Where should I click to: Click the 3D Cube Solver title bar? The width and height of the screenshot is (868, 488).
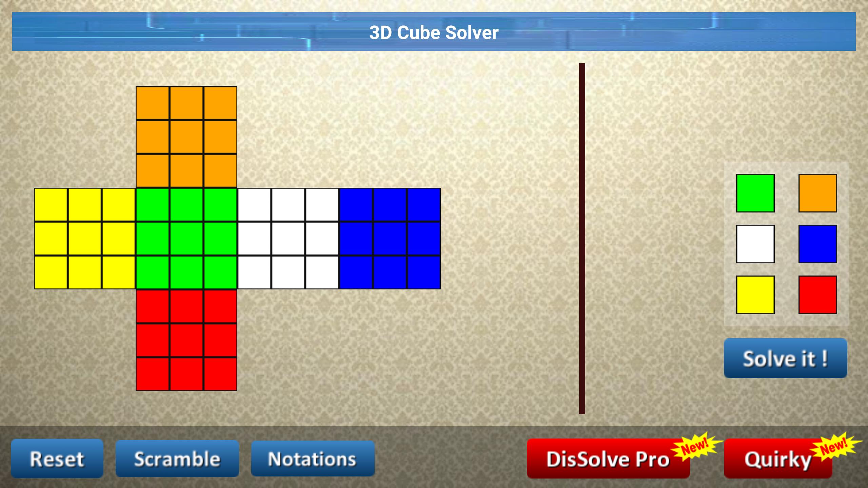click(434, 33)
